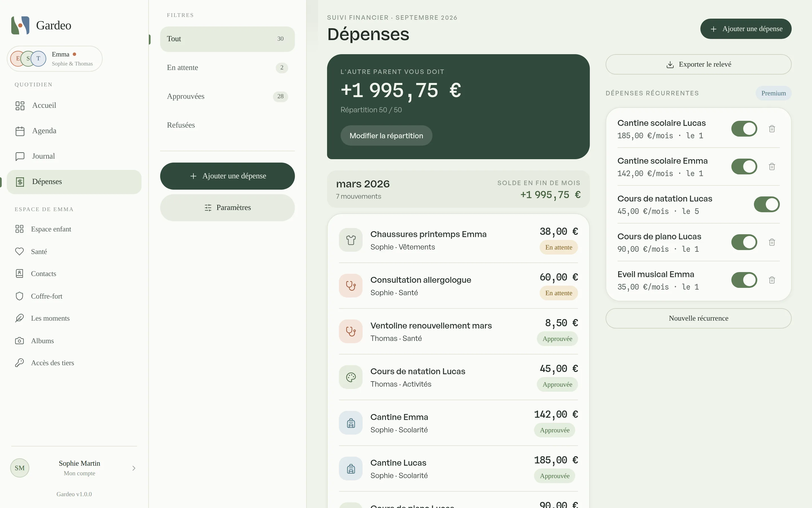The image size is (812, 508).
Task: Click Exporter le relevé
Action: (x=699, y=65)
